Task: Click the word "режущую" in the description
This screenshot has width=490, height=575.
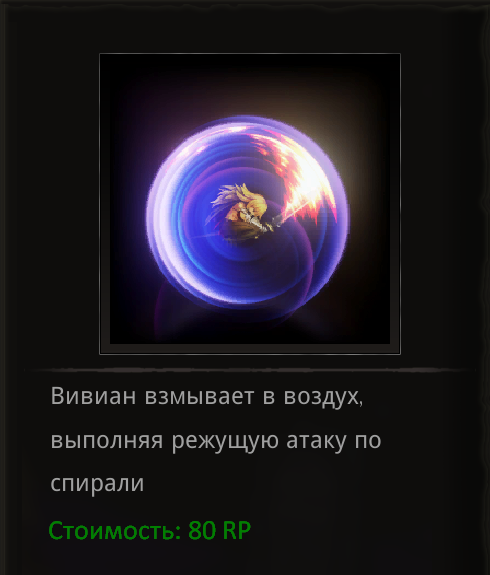Action: tap(225, 441)
